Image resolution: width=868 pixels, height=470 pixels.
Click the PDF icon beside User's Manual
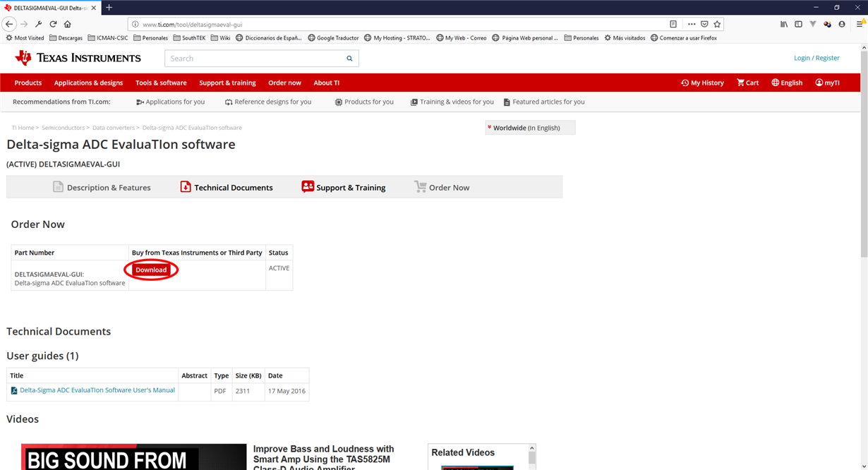coord(14,390)
